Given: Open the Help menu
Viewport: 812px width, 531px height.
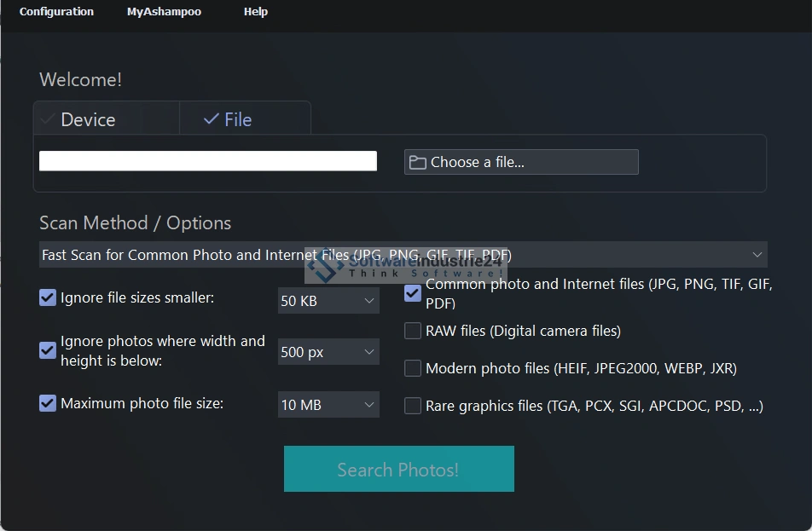Looking at the screenshot, I should click(255, 12).
